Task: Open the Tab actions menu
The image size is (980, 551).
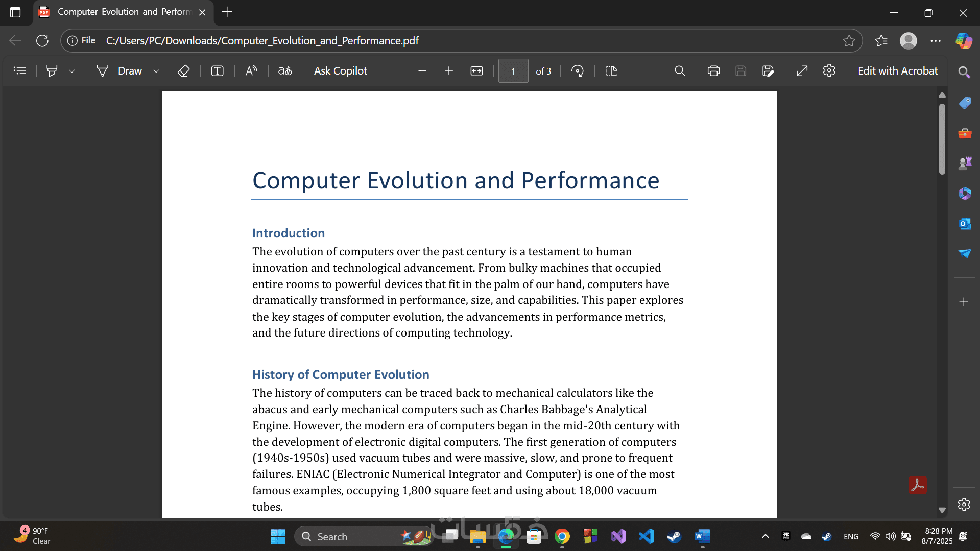Action: click(15, 12)
